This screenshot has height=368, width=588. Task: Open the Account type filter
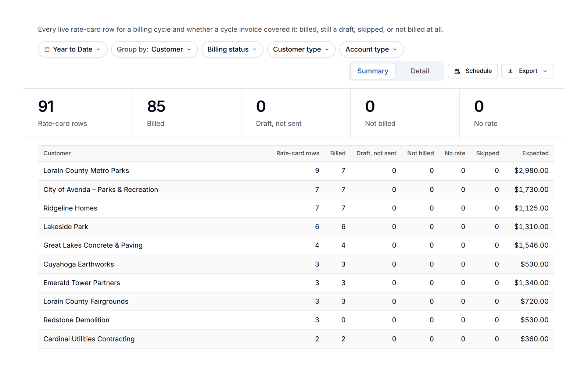tap(372, 49)
